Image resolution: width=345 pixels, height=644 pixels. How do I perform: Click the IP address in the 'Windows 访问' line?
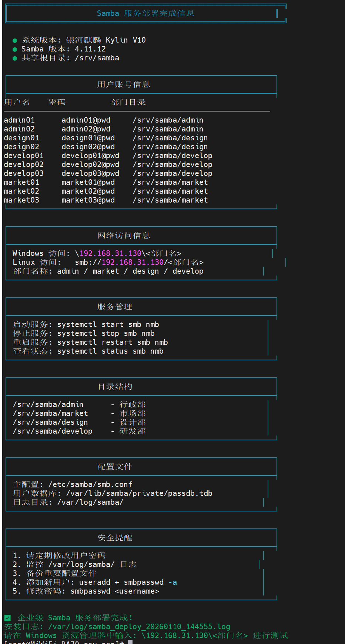[110, 253]
